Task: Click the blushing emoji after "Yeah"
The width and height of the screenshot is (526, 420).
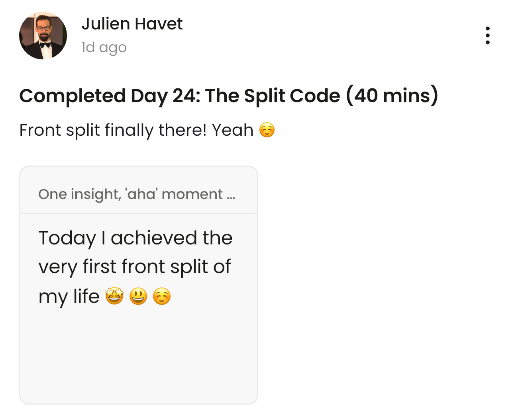Action: coord(267,130)
